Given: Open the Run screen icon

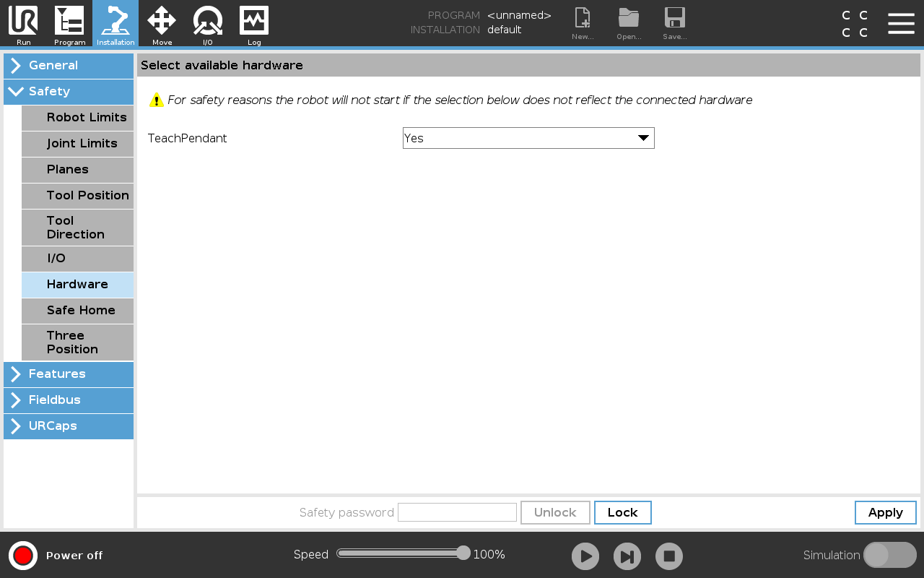Looking at the screenshot, I should click(23, 23).
